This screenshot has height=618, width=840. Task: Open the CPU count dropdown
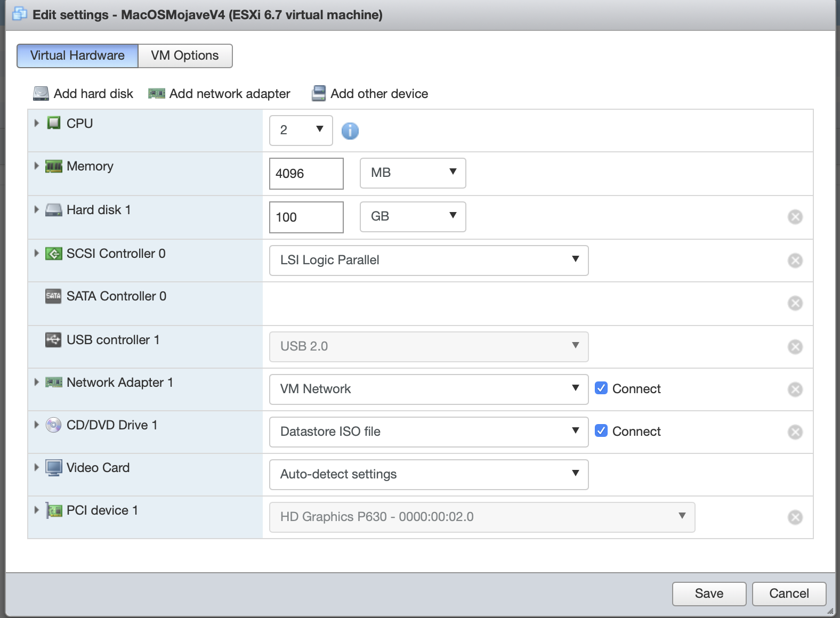[301, 131]
